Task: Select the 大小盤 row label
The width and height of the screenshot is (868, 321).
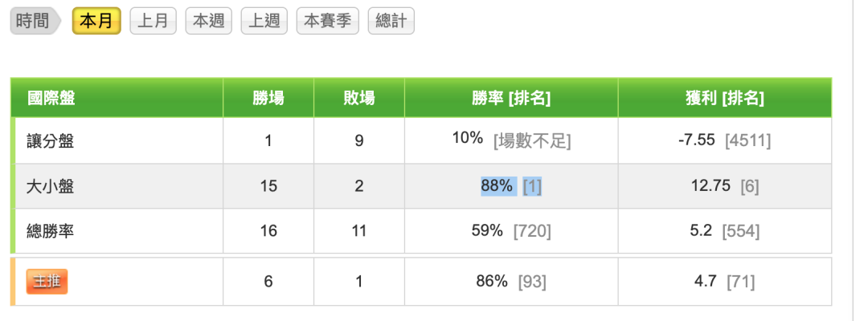Action: [51, 187]
